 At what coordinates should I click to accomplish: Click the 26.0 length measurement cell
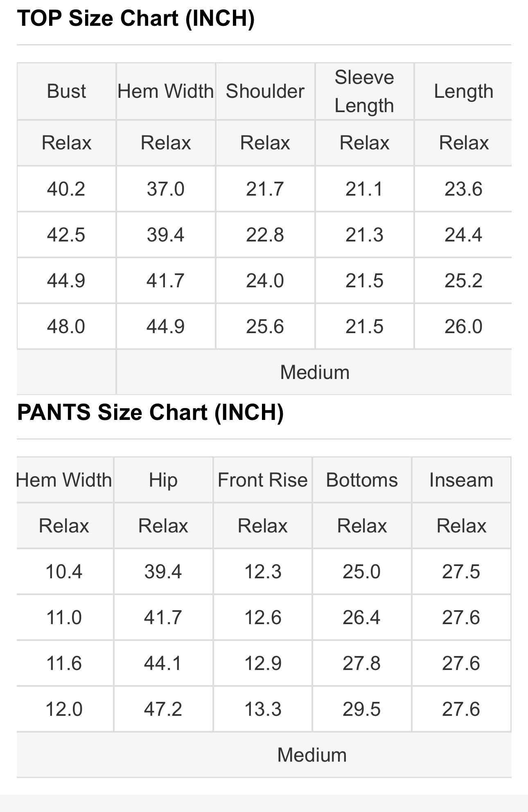point(463,327)
